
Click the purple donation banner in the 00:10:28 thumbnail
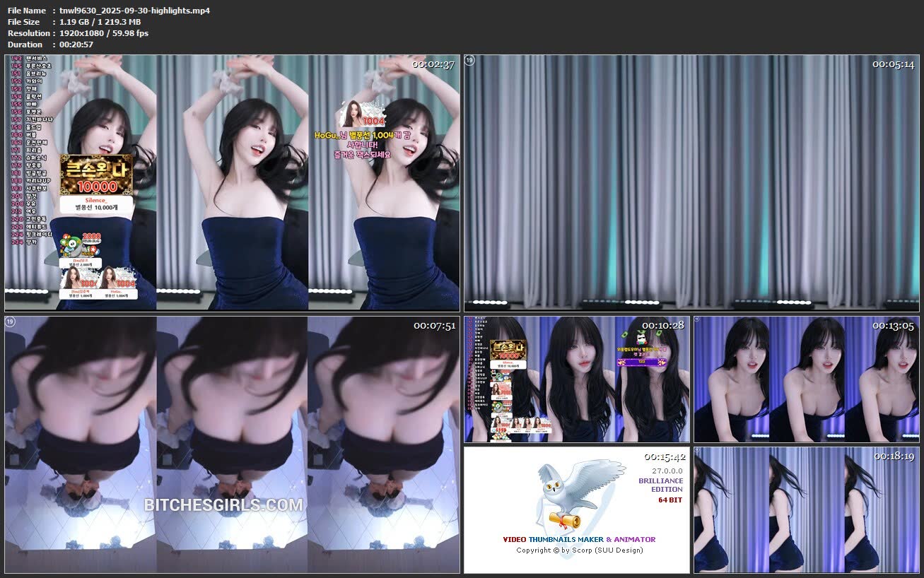coord(642,362)
